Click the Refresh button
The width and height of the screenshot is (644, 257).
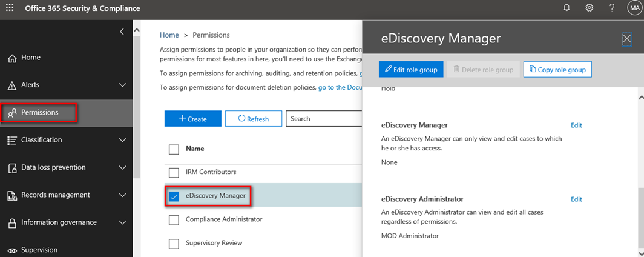(x=254, y=118)
